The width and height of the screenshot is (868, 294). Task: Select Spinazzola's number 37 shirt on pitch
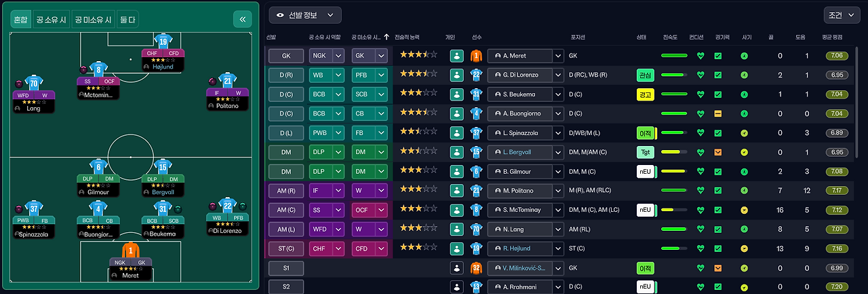point(34,209)
